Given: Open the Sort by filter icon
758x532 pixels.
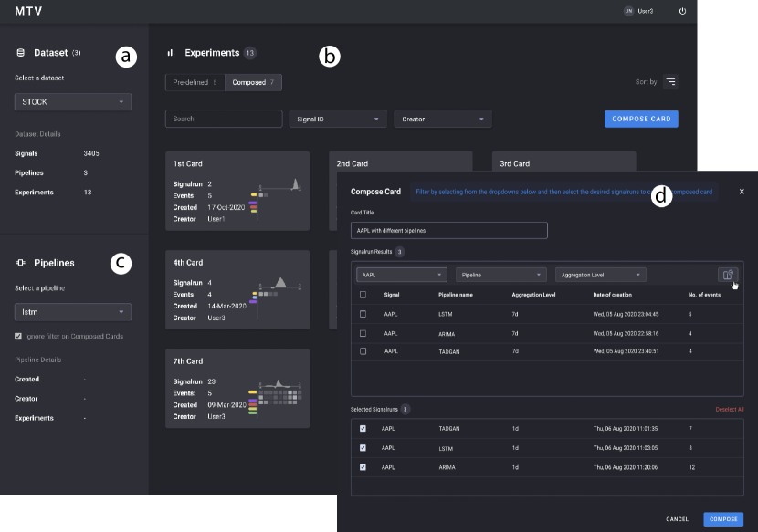Looking at the screenshot, I should click(670, 82).
